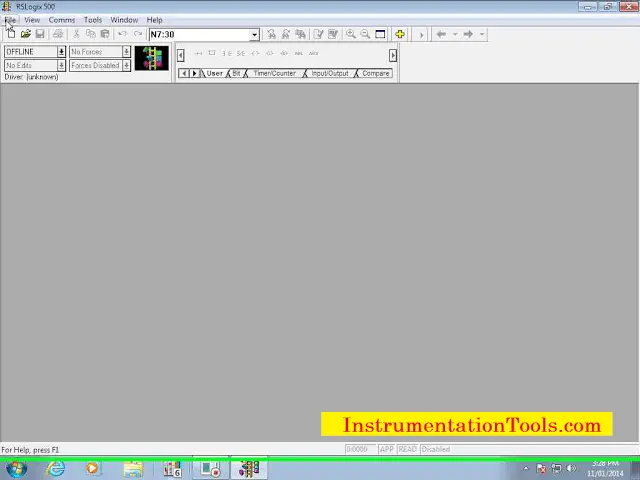Click the Cut scissors icon
640x480 pixels.
[x=76, y=34]
